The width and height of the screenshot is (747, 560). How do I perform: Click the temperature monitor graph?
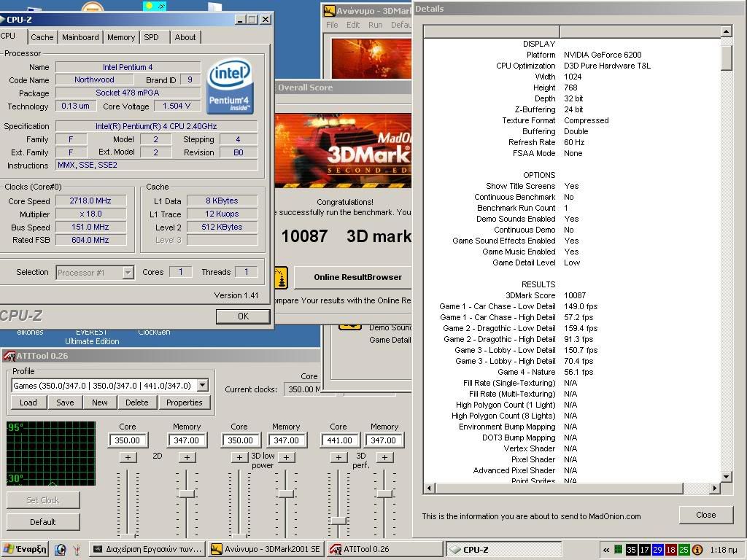(51, 453)
